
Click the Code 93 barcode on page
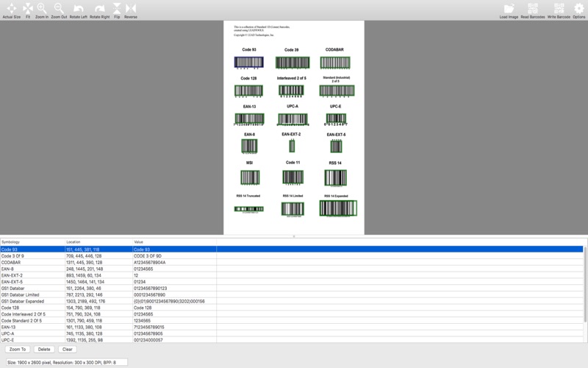click(249, 63)
